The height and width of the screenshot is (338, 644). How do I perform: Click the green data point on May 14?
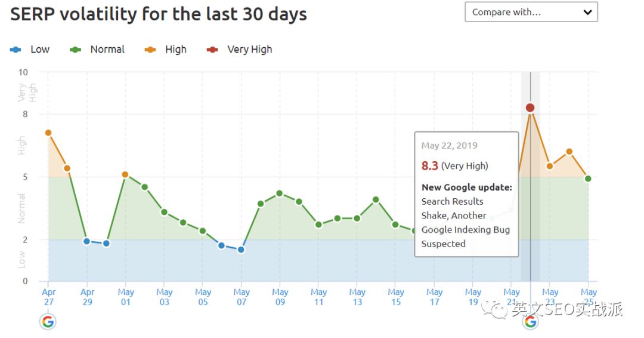coord(376,200)
